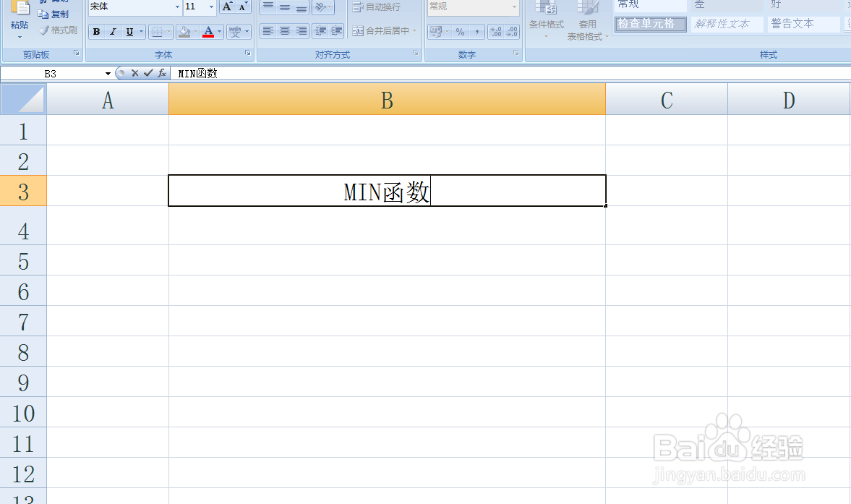Click the percent style icon in Number group
The image size is (851, 504).
coord(460,31)
